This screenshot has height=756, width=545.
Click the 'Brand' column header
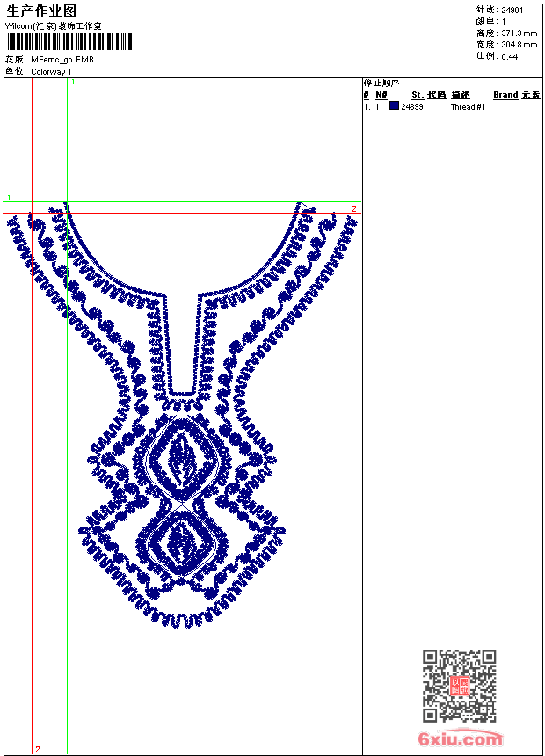pyautogui.click(x=505, y=95)
